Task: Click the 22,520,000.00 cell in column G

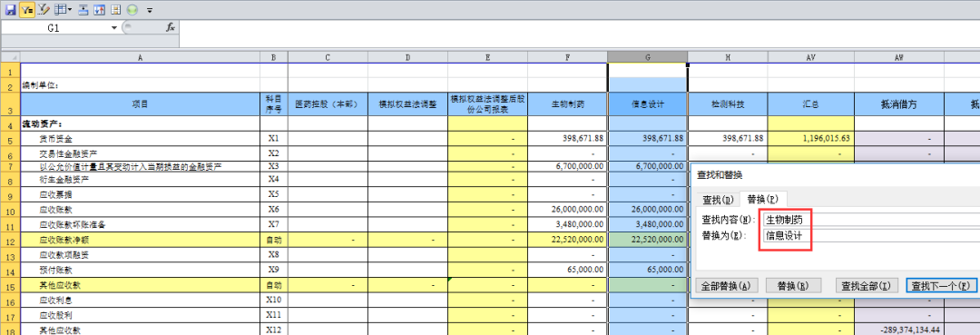Action: click(x=648, y=240)
